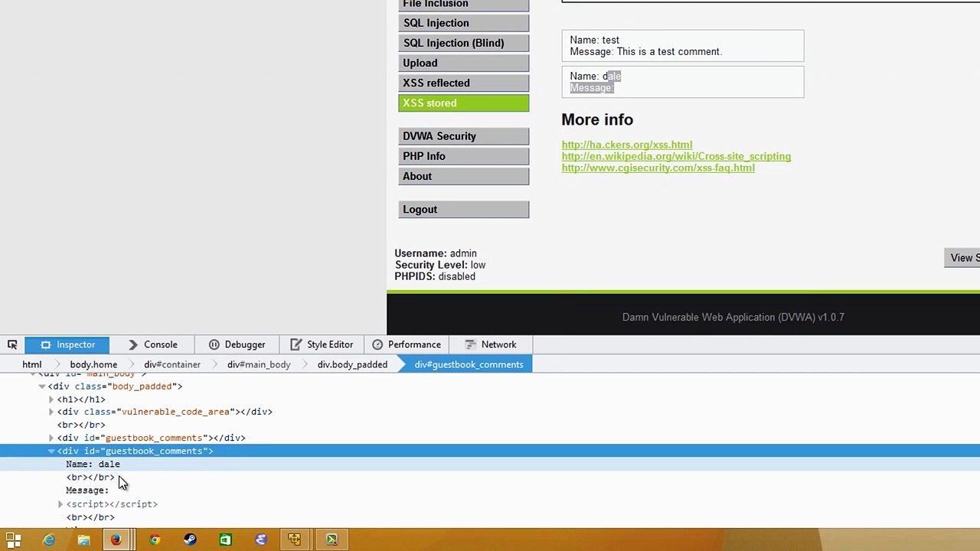
Task: Expand the h1 element node
Action: [51, 399]
